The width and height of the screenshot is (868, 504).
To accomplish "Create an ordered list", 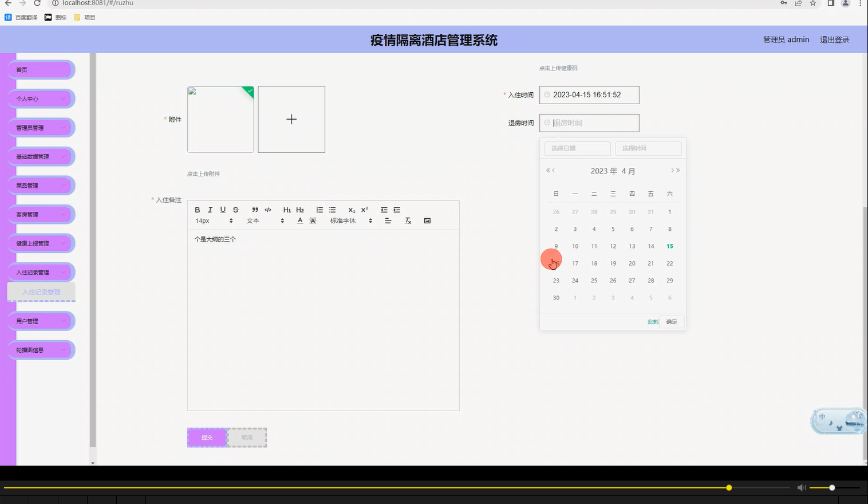I will pyautogui.click(x=319, y=209).
